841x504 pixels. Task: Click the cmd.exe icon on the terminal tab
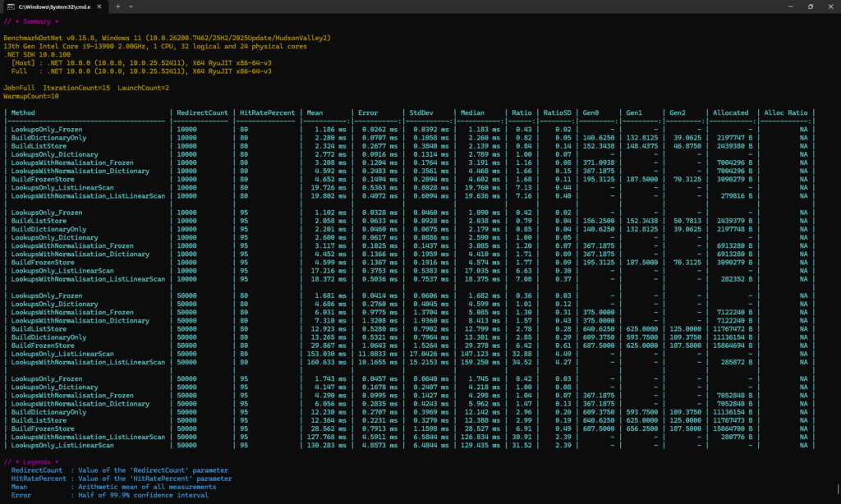(11, 7)
